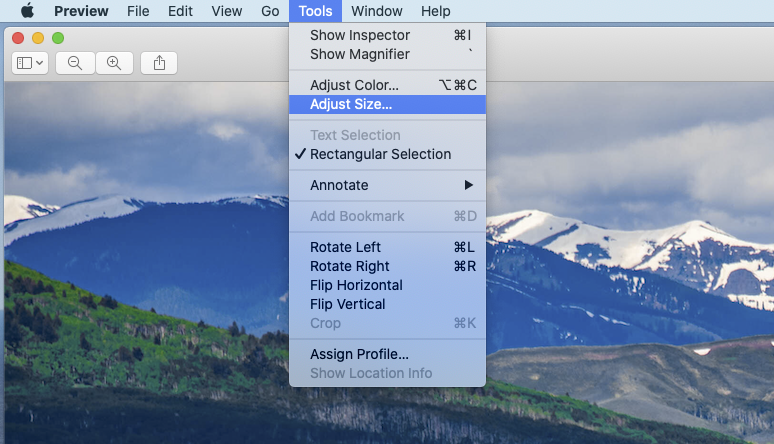Screen dimensions: 774x444
Task: Choose Rotate Right
Action: tap(387, 266)
